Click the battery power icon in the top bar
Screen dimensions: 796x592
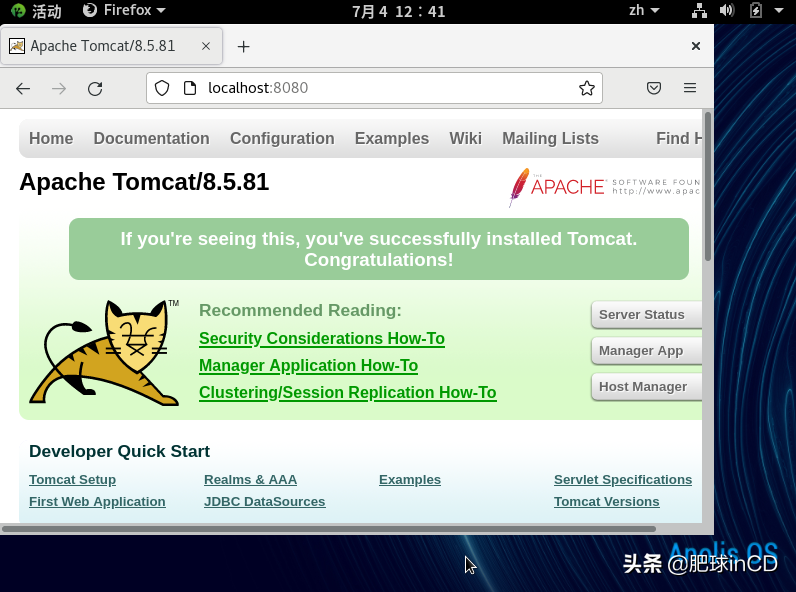[x=756, y=11]
